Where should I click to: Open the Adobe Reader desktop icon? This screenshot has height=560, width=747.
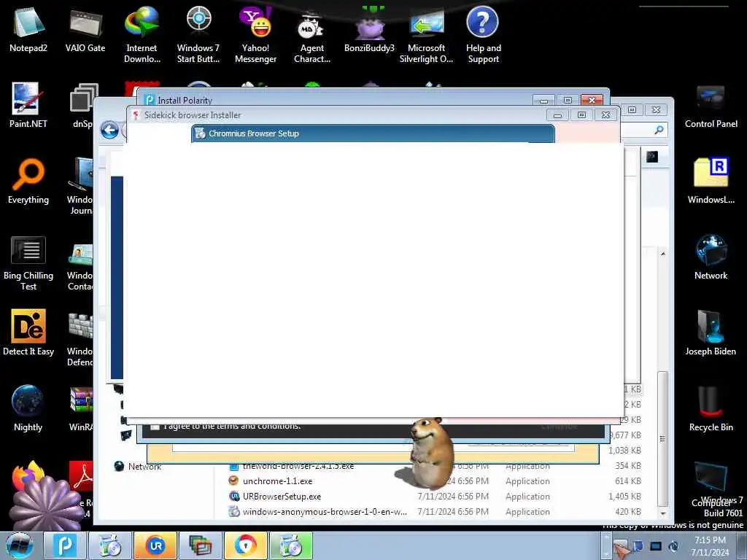tap(82, 476)
